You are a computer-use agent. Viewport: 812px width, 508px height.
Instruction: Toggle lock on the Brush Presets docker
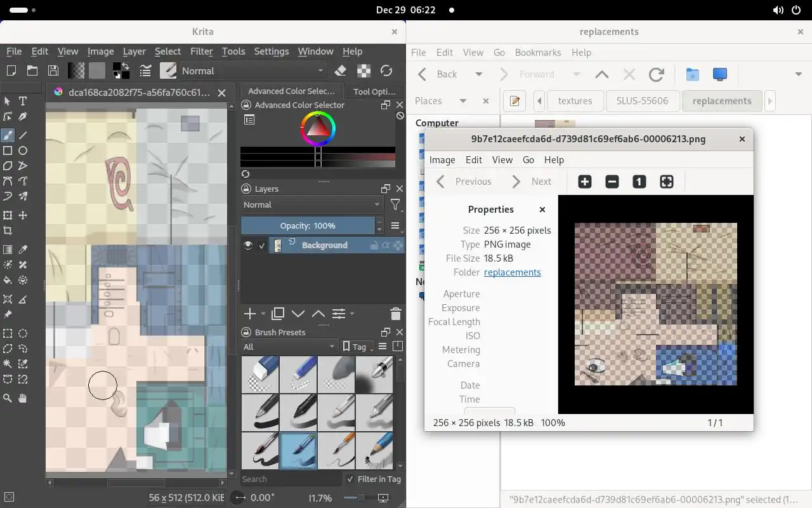(x=247, y=332)
